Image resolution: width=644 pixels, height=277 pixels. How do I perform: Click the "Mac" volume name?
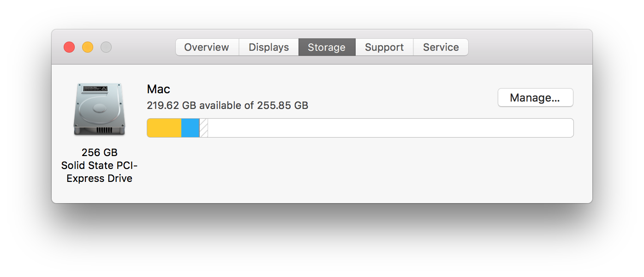(x=158, y=89)
